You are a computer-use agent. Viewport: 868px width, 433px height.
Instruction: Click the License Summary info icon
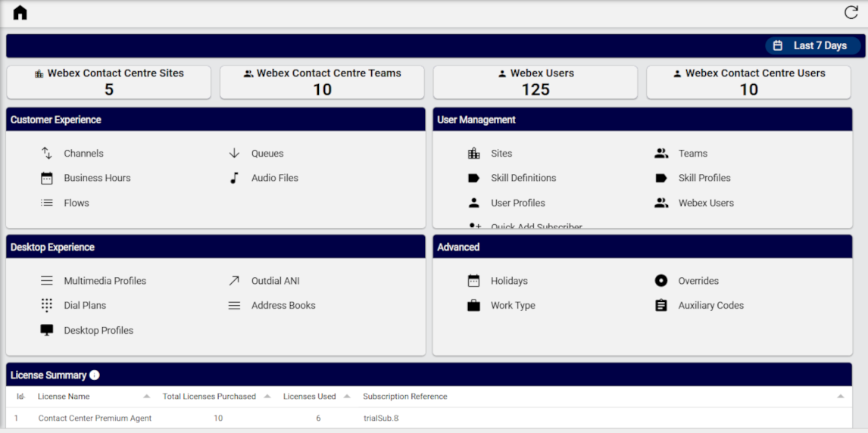pos(95,375)
